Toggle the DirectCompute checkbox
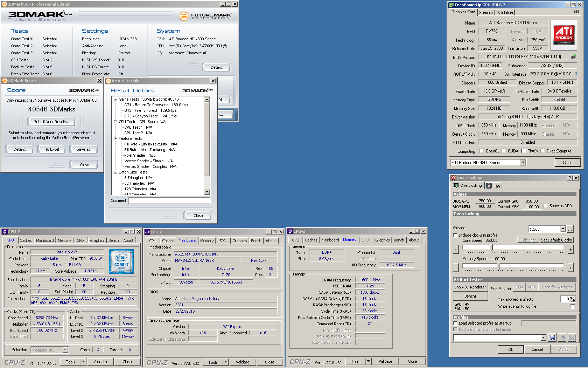 [x=542, y=151]
